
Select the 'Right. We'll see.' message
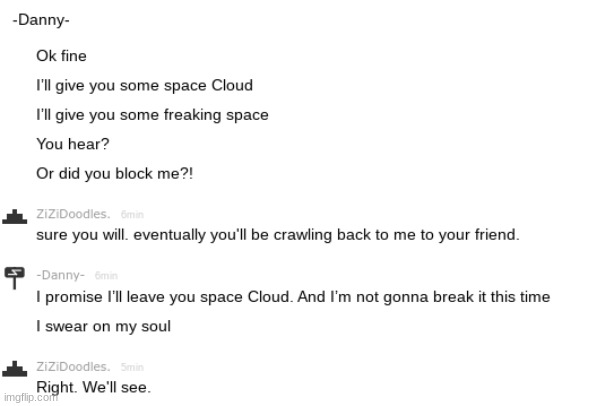94,387
